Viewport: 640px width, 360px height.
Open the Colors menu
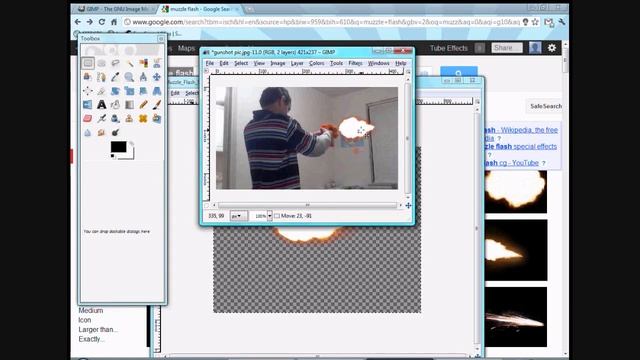pyautogui.click(x=316, y=63)
